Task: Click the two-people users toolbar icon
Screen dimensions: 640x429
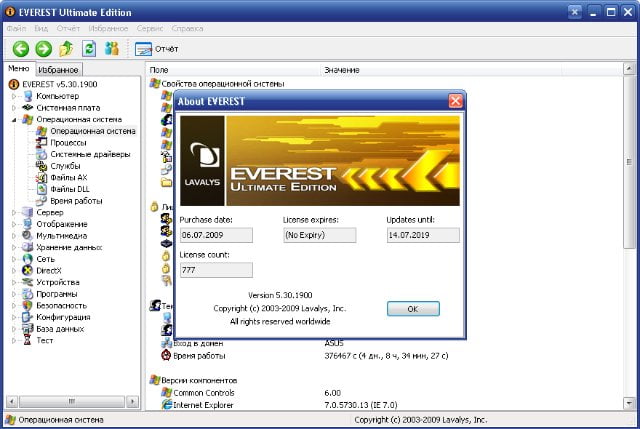Action: [x=112, y=48]
